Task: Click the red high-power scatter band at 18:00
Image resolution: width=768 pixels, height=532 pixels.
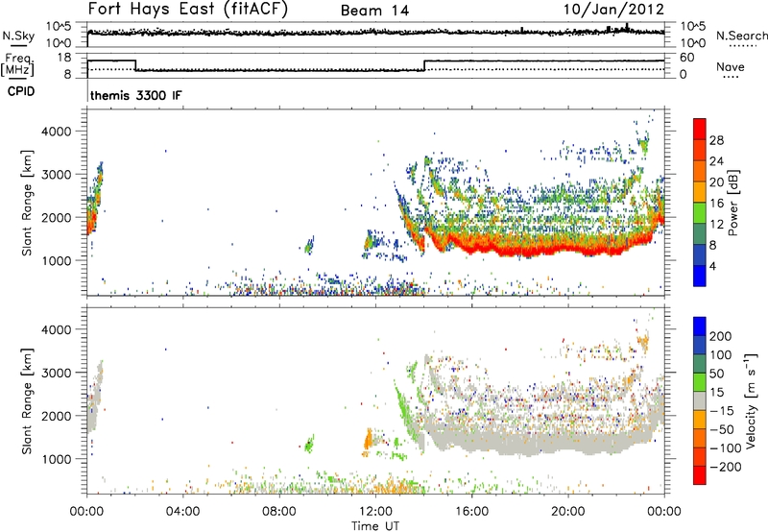Action: (520, 250)
